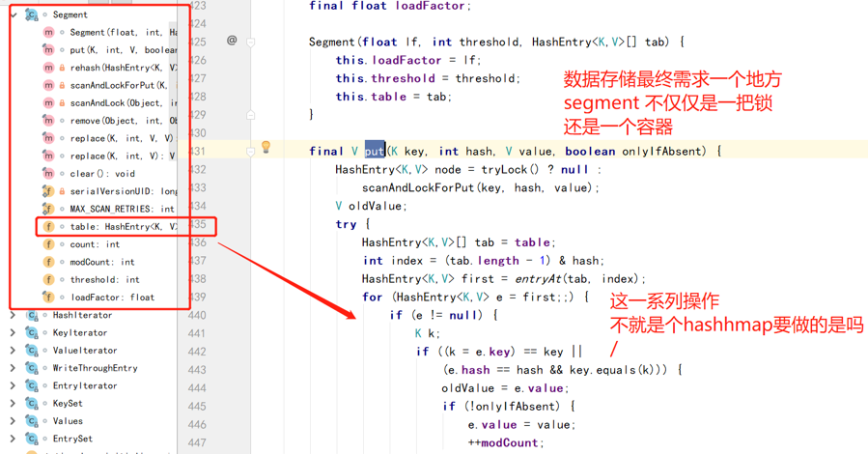Click the yellow lightbulb intention icon
The image size is (868, 454).
[266, 149]
